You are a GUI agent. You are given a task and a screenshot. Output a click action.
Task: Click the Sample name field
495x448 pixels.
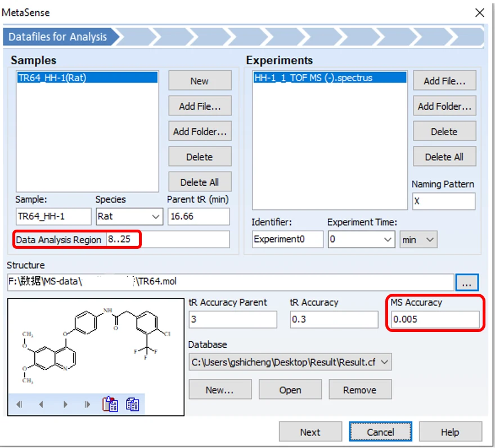[53, 217]
